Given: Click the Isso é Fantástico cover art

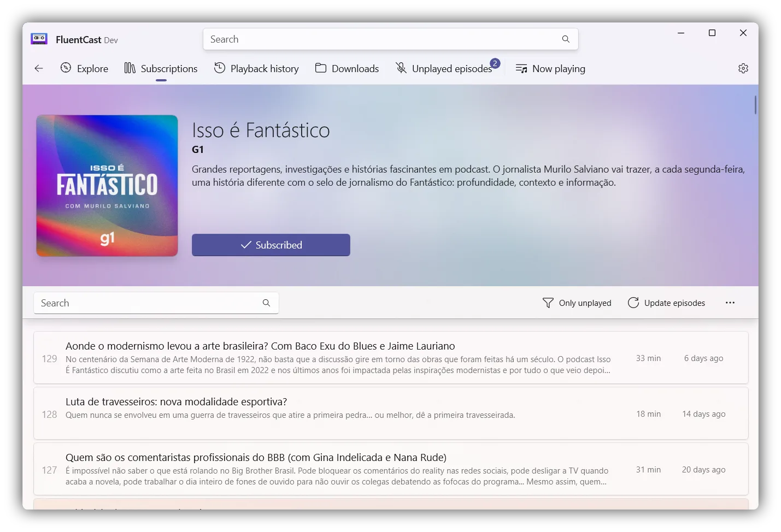Looking at the screenshot, I should point(107,186).
